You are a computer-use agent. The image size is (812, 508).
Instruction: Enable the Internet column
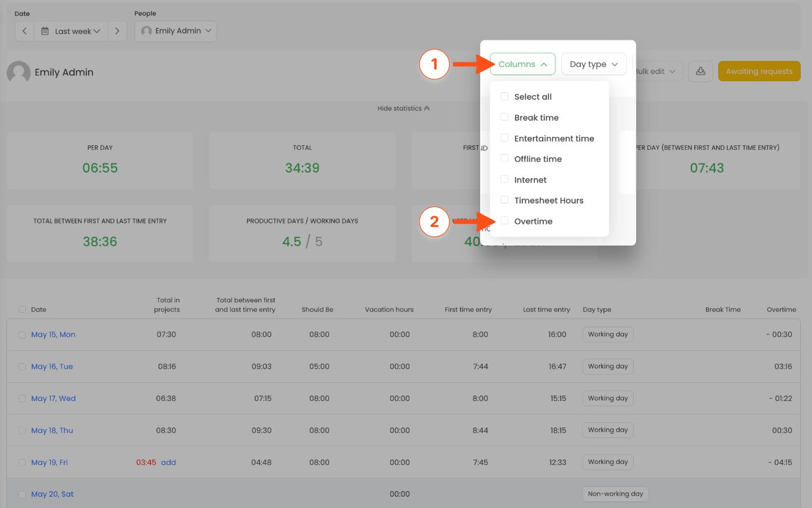coord(504,179)
